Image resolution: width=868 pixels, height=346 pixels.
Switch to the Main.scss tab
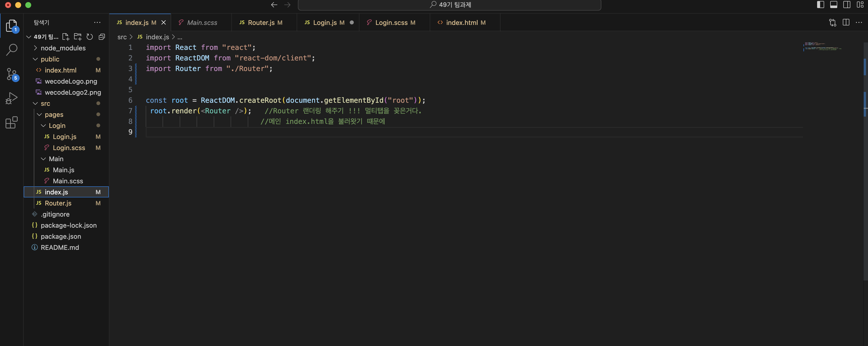coord(201,23)
